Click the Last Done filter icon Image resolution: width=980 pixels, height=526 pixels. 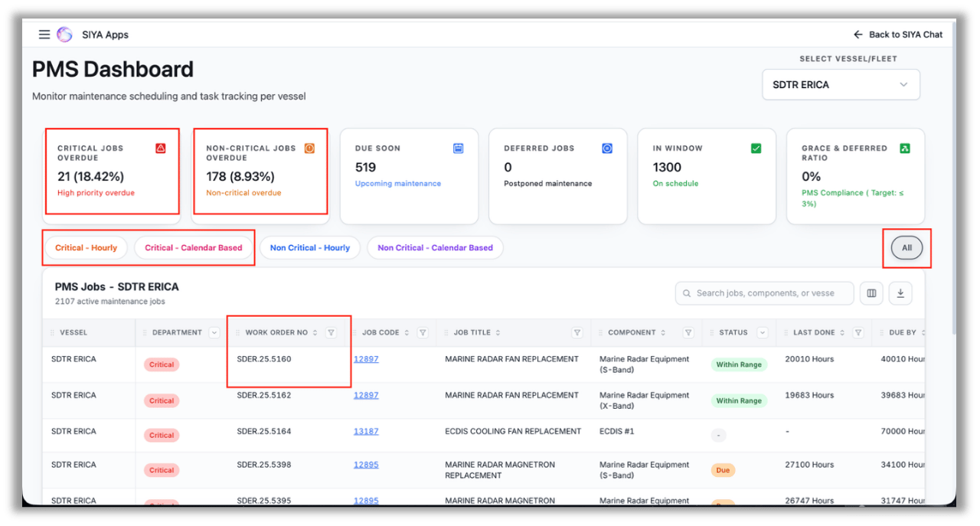858,332
